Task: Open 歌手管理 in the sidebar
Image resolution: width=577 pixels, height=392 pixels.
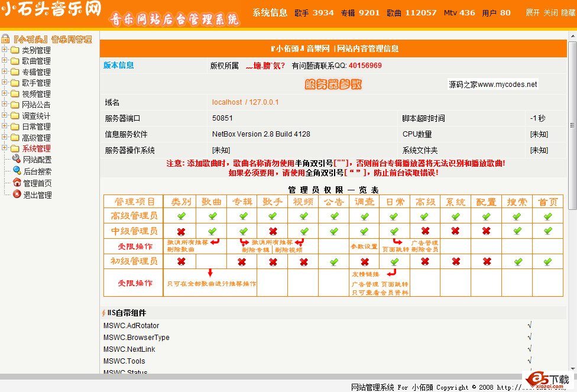Action: point(37,83)
